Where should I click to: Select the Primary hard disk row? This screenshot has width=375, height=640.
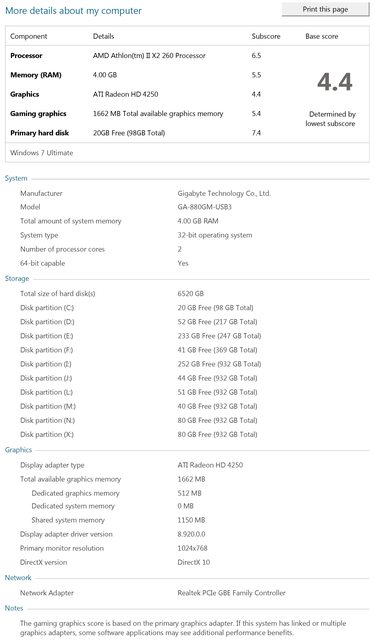coord(135,133)
